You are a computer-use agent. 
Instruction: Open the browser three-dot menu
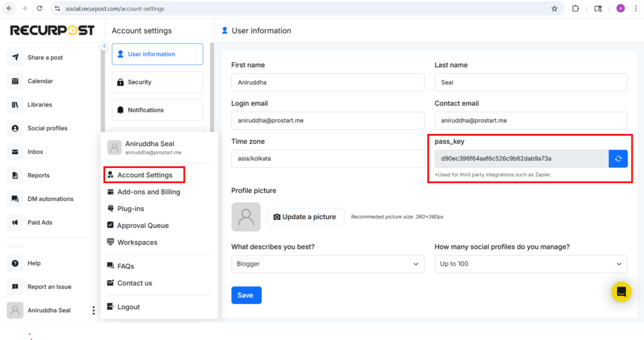635,8
